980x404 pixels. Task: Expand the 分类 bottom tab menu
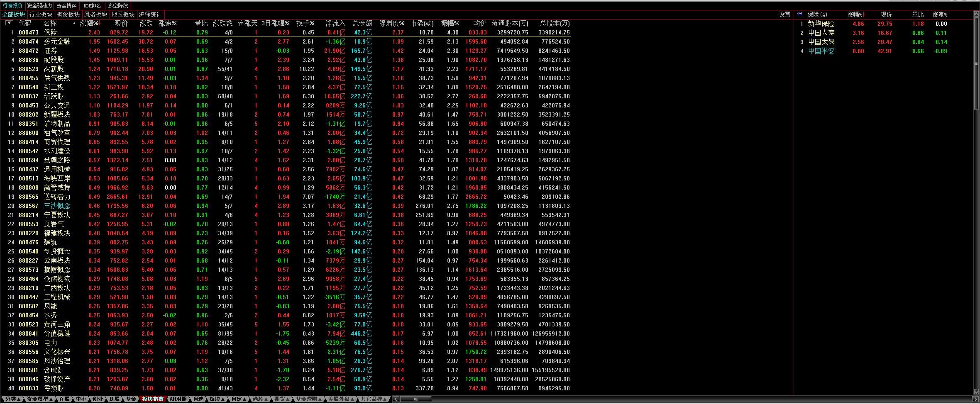click(x=12, y=399)
